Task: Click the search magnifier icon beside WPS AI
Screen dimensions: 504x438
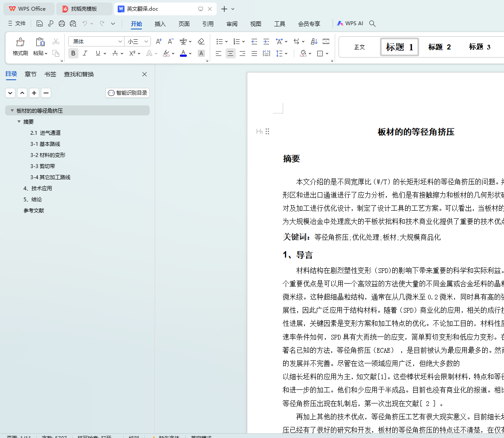Action: (x=372, y=23)
